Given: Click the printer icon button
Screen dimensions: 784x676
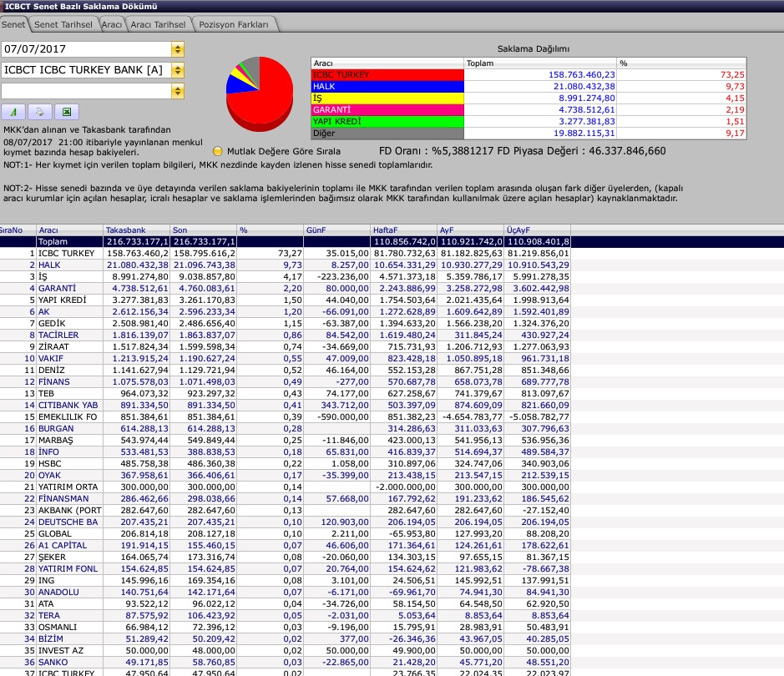Looking at the screenshot, I should 39,112.
